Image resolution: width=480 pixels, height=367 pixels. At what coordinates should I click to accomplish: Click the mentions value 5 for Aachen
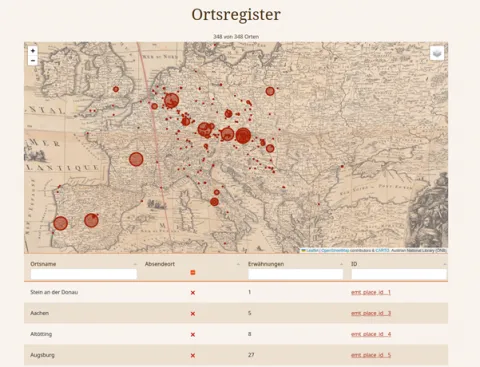click(x=249, y=313)
